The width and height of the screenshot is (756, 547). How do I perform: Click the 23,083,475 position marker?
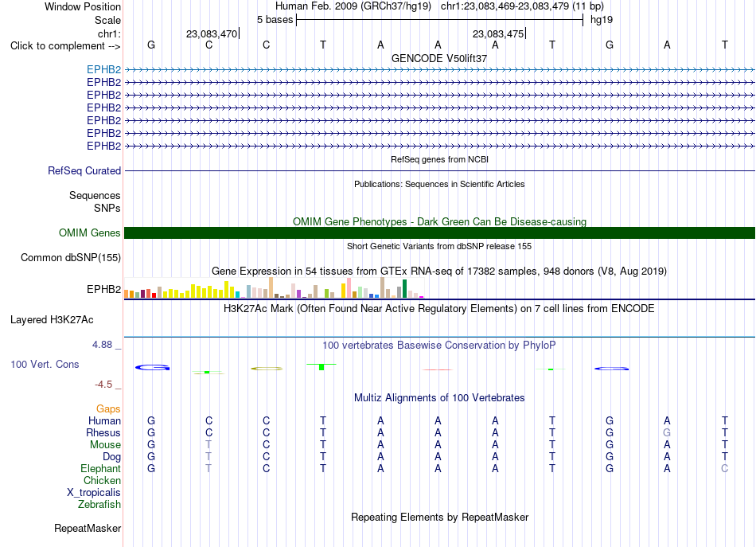point(498,33)
